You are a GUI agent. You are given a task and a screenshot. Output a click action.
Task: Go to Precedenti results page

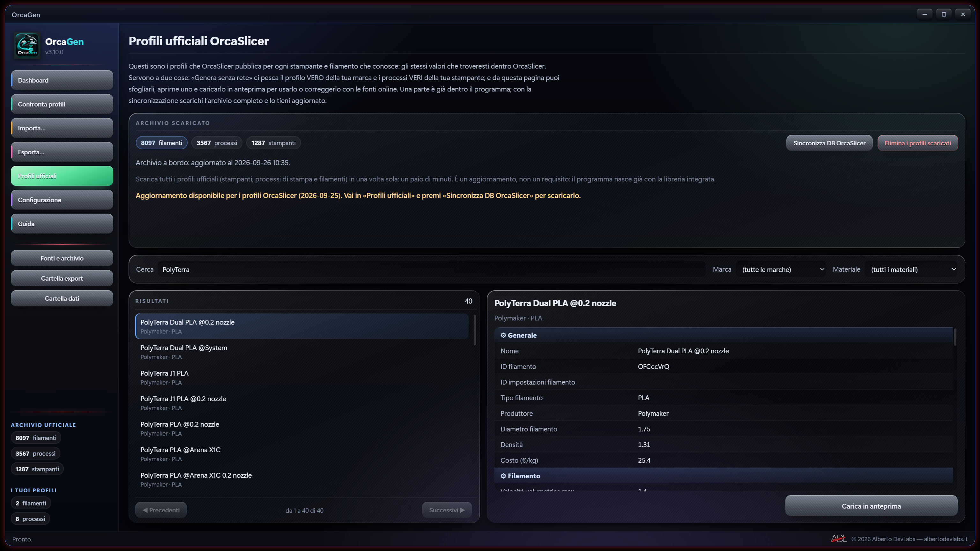pos(161,510)
